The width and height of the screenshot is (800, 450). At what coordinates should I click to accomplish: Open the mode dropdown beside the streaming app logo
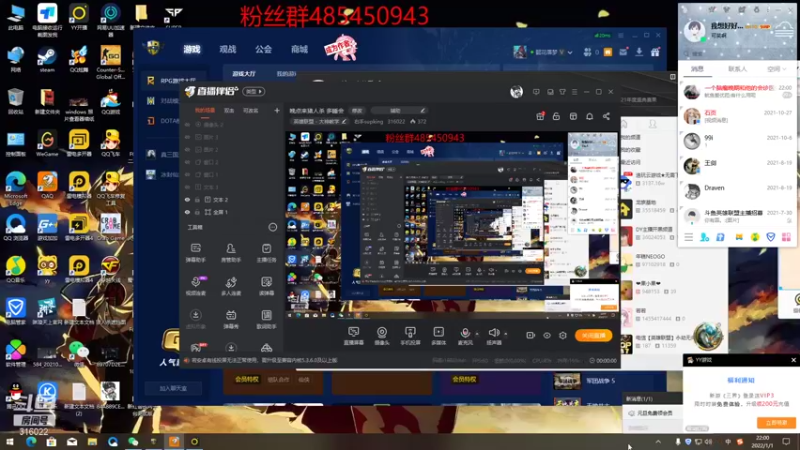point(254,92)
